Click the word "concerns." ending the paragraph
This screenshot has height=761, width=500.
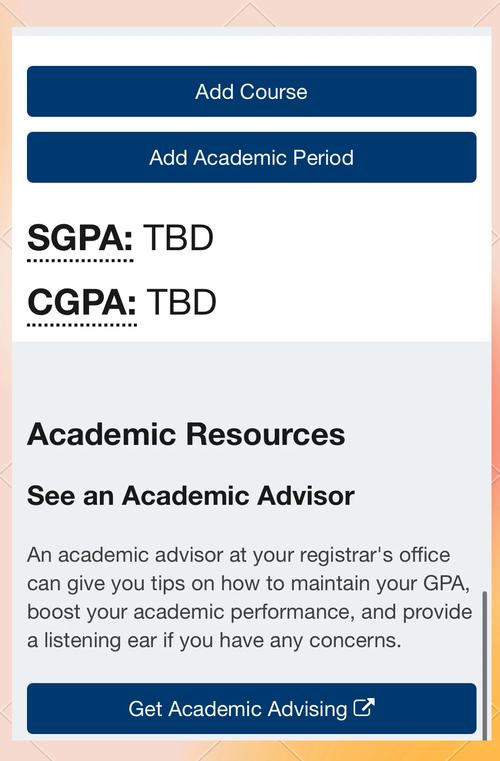tap(355, 641)
